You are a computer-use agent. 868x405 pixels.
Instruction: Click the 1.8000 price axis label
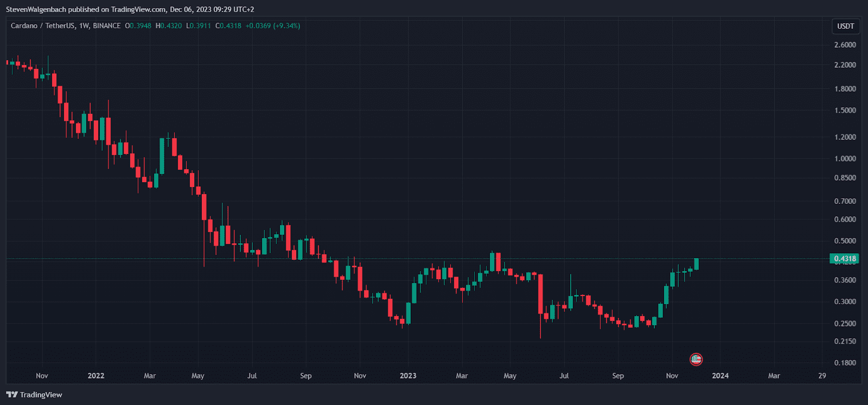click(x=845, y=89)
